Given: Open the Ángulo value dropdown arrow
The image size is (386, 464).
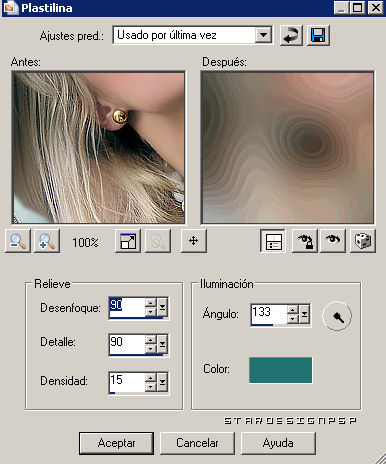Looking at the screenshot, I should pos(304,314).
